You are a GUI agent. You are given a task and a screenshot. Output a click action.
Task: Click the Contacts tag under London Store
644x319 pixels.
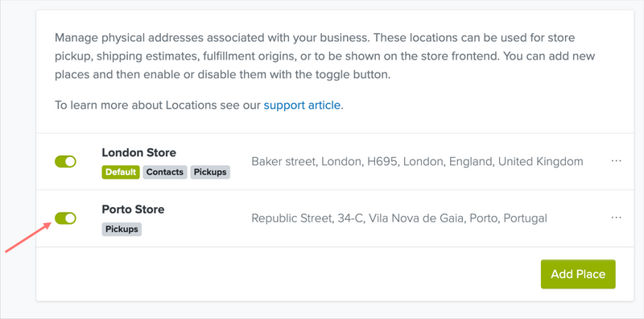165,172
